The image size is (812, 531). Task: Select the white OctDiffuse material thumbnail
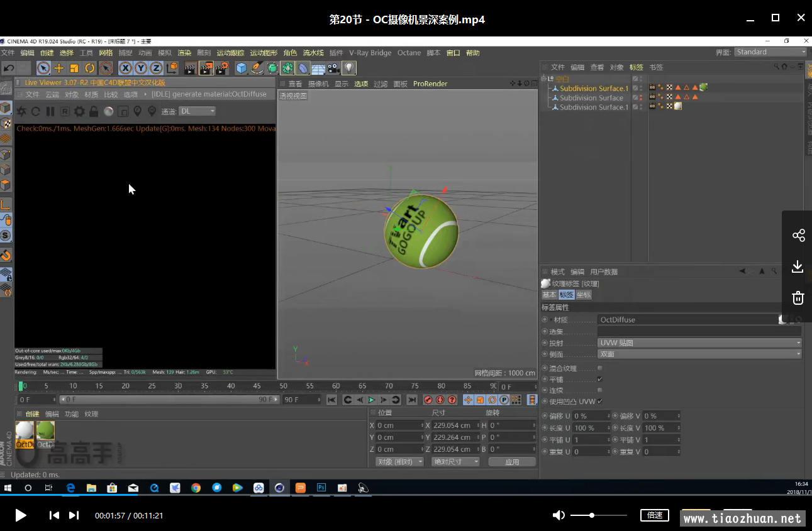(x=25, y=434)
